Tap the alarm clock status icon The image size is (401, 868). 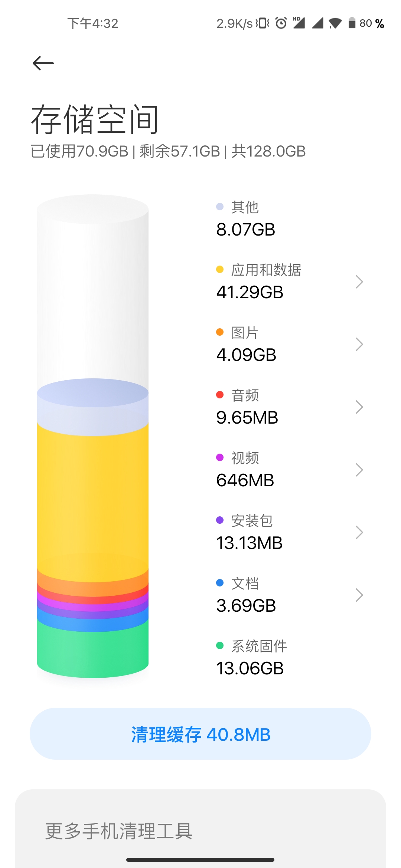pyautogui.click(x=281, y=23)
